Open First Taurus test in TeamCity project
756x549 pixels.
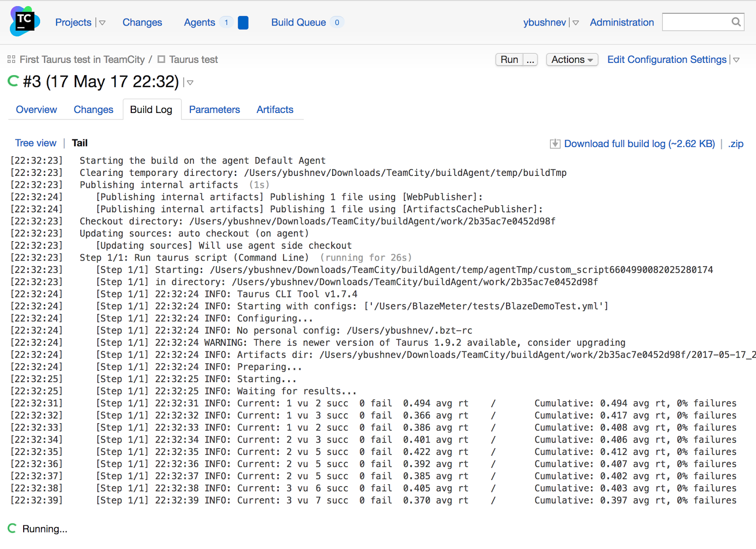coord(82,60)
